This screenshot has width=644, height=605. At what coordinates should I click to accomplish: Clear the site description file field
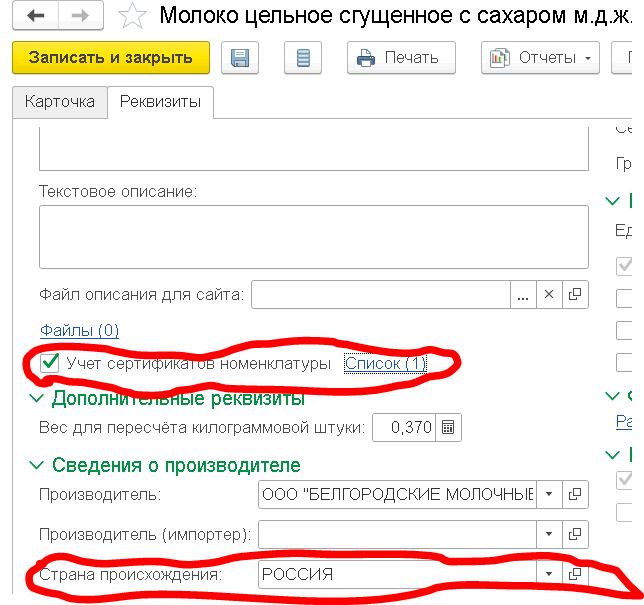(550, 294)
